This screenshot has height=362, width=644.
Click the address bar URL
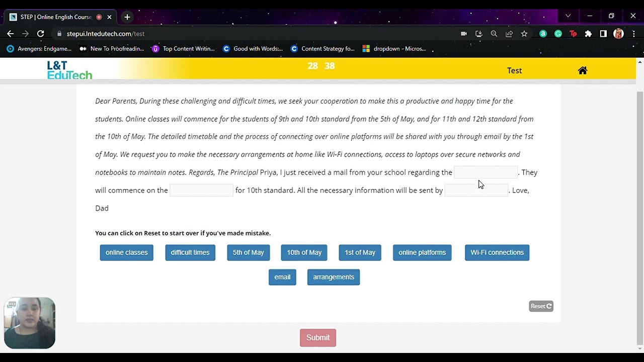pyautogui.click(x=106, y=34)
